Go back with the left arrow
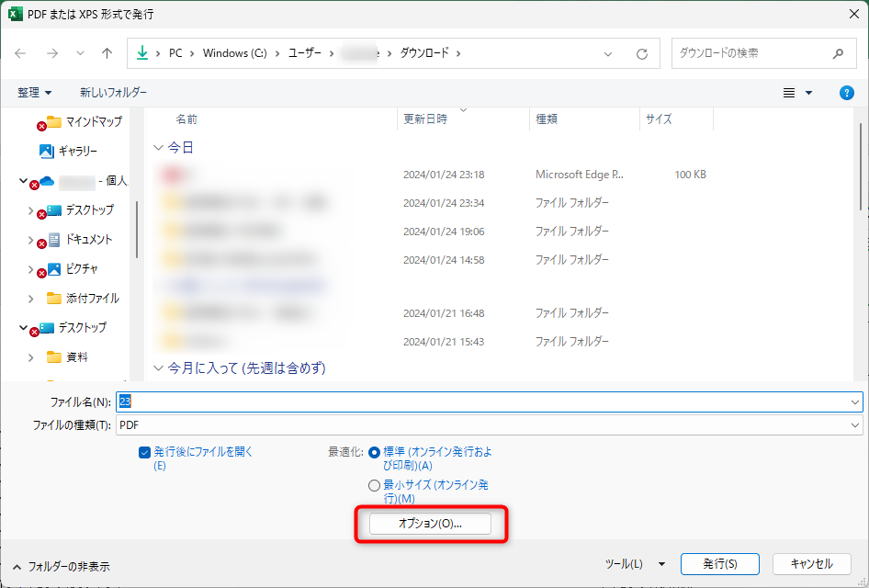This screenshot has height=588, width=869. tap(20, 53)
